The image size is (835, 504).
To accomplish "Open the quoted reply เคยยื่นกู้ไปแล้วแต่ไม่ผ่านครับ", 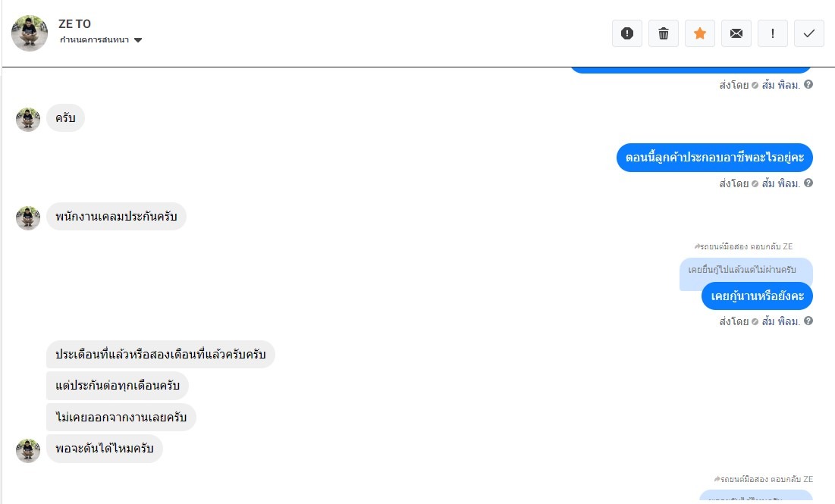I will 741,271.
